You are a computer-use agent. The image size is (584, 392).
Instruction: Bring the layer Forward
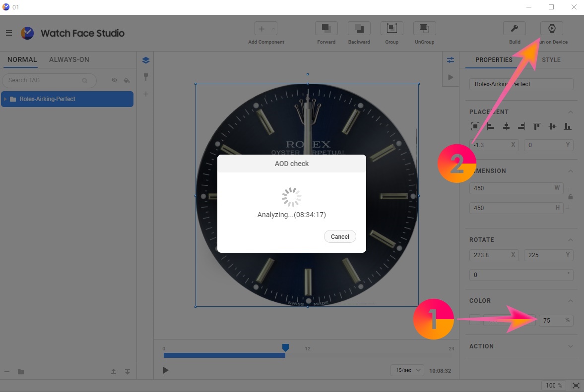[326, 28]
